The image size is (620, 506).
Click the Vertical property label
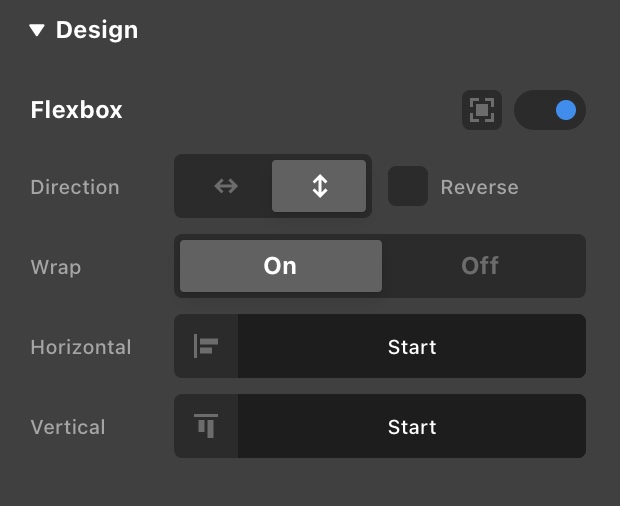68,428
